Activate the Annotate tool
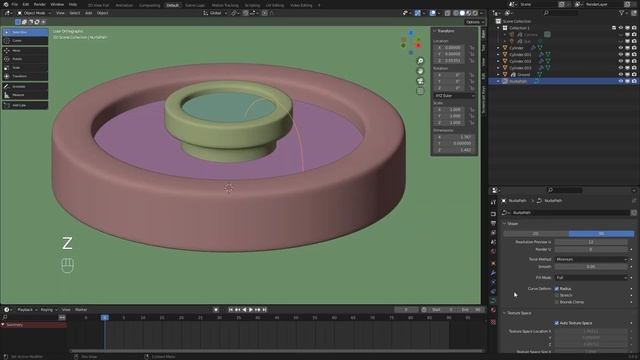The height and width of the screenshot is (360, 640). (x=25, y=87)
